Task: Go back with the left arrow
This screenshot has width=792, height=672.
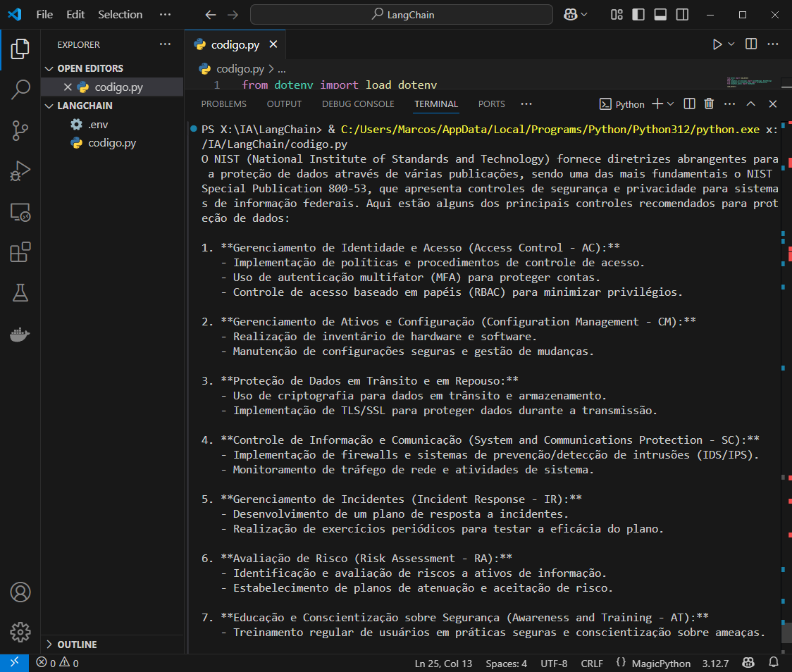Action: [x=211, y=15]
